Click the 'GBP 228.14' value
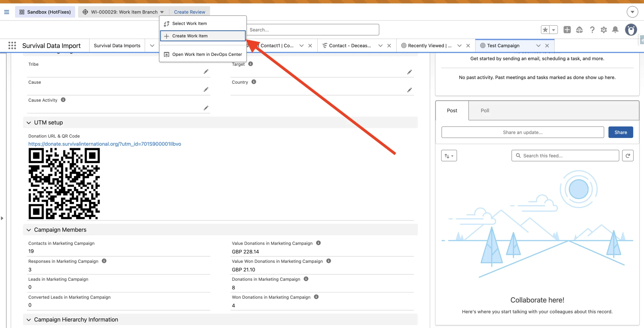644x328 pixels. [245, 252]
